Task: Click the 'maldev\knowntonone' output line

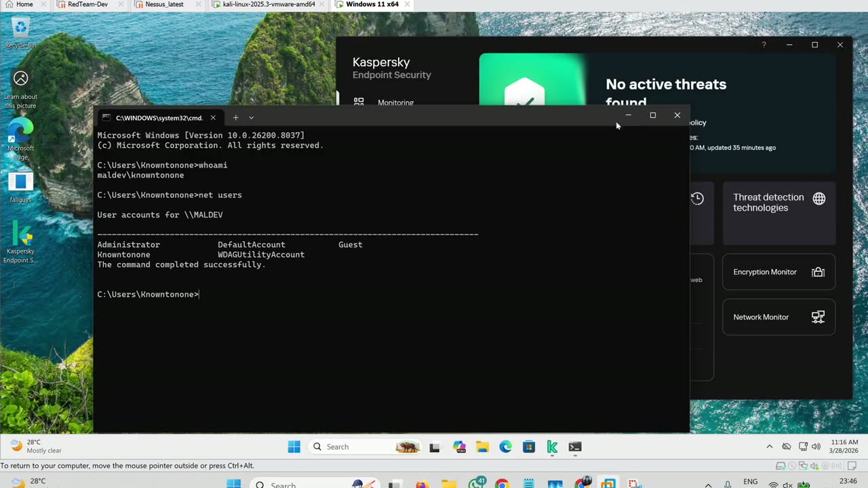Action: point(140,176)
